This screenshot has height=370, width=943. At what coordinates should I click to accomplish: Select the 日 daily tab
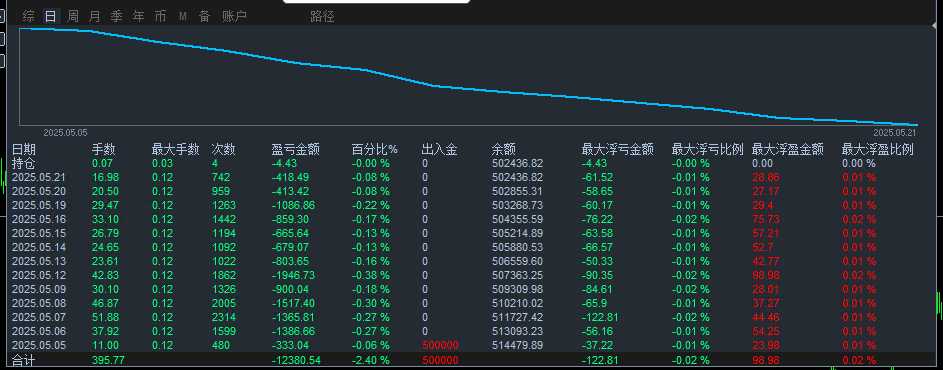pos(51,16)
